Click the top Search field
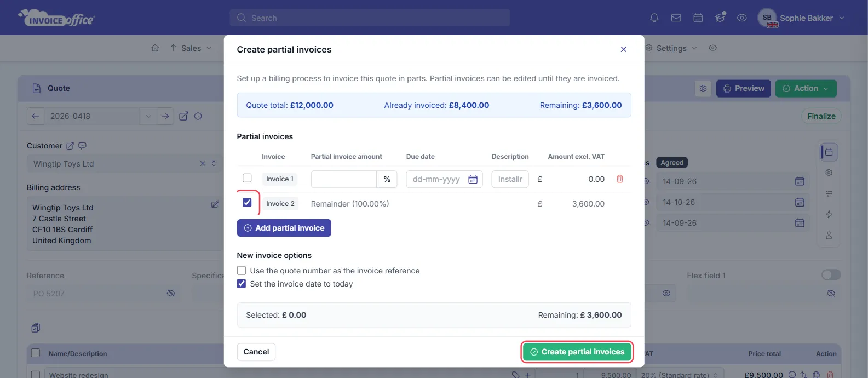868x378 pixels. click(370, 18)
